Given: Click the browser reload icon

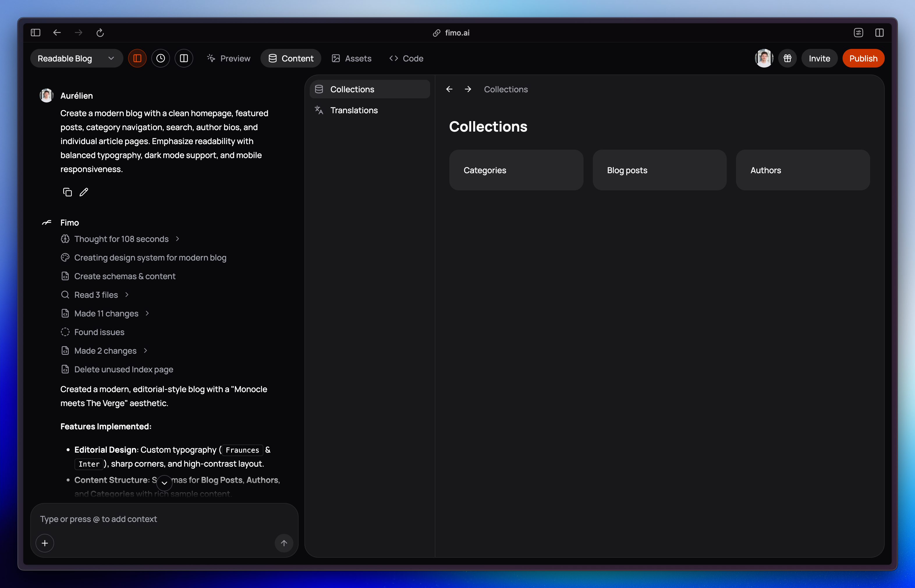Looking at the screenshot, I should coord(100,33).
